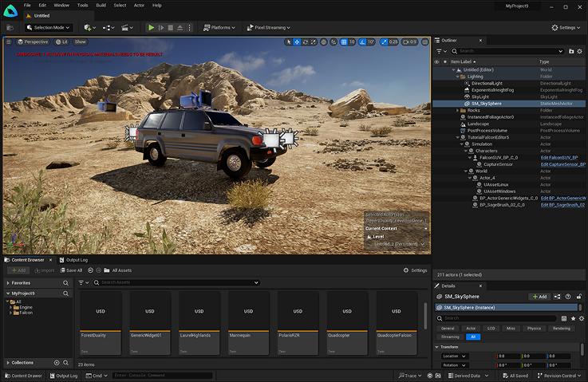Open the camera speed setting

click(410, 42)
